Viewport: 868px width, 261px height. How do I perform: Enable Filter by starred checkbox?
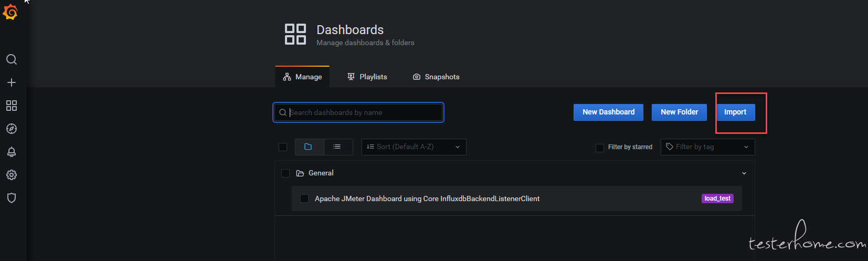coord(600,148)
